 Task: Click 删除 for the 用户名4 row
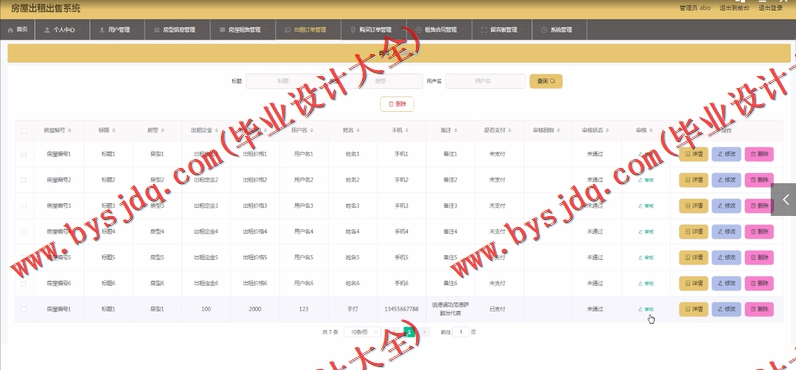(x=759, y=231)
